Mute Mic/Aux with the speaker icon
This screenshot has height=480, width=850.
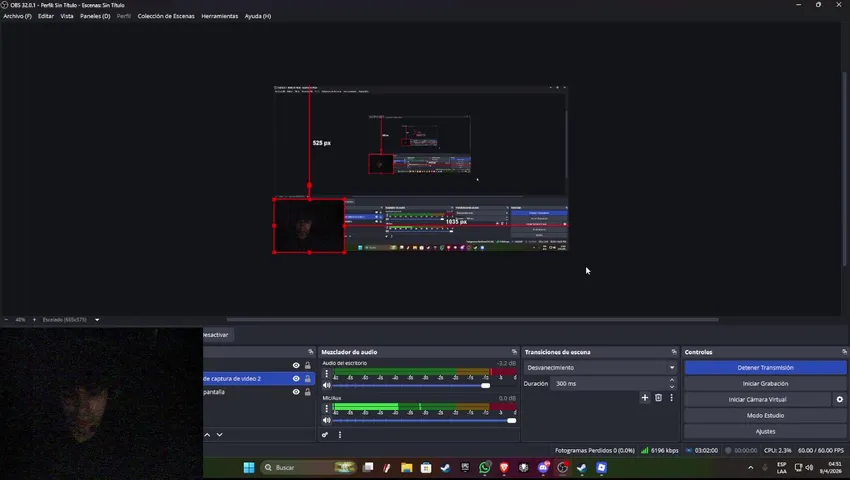pos(326,420)
